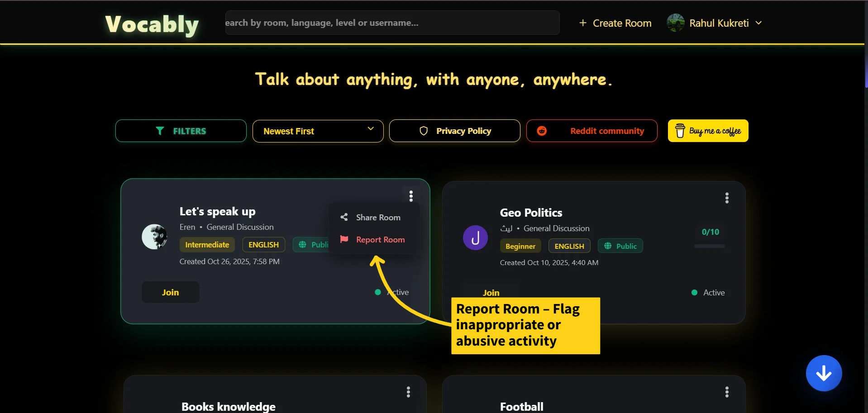Select Report Room from the context menu
The height and width of the screenshot is (413, 868).
[x=380, y=239]
